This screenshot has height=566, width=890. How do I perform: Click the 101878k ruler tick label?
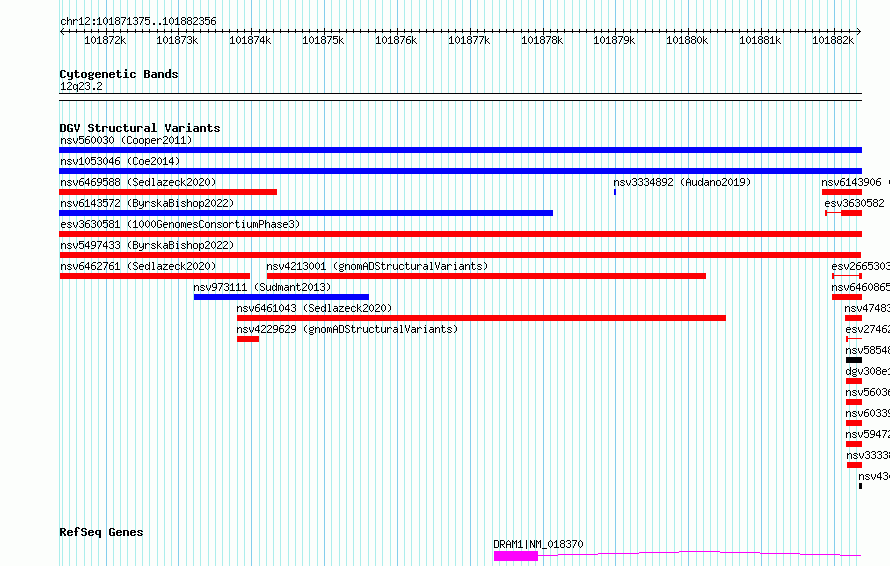point(542,40)
